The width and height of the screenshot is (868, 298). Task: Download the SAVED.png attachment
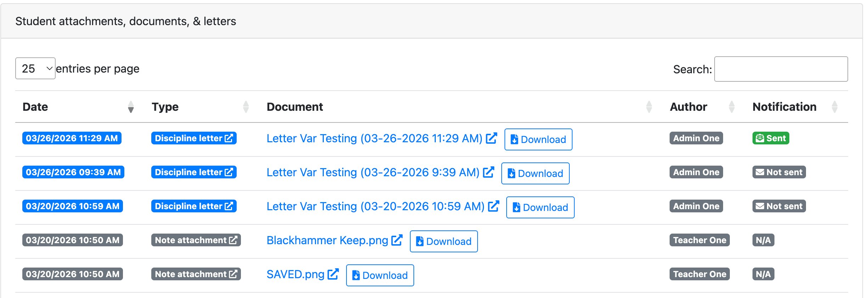click(380, 275)
